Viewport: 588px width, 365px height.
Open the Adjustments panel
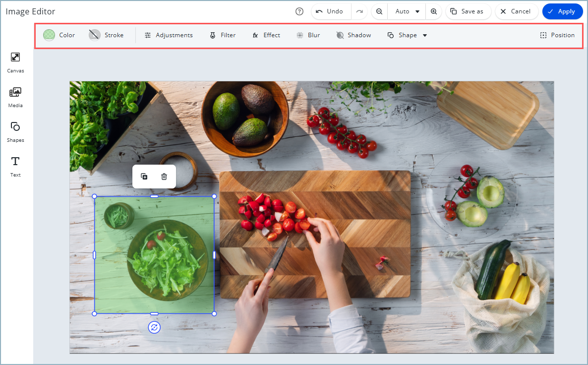click(169, 35)
